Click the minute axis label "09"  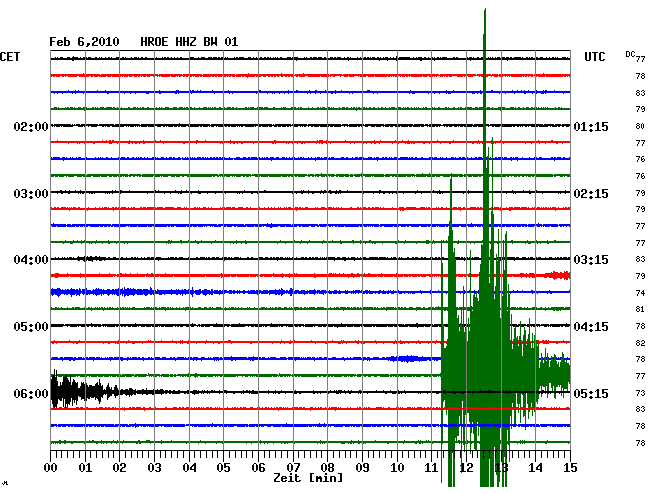362,468
